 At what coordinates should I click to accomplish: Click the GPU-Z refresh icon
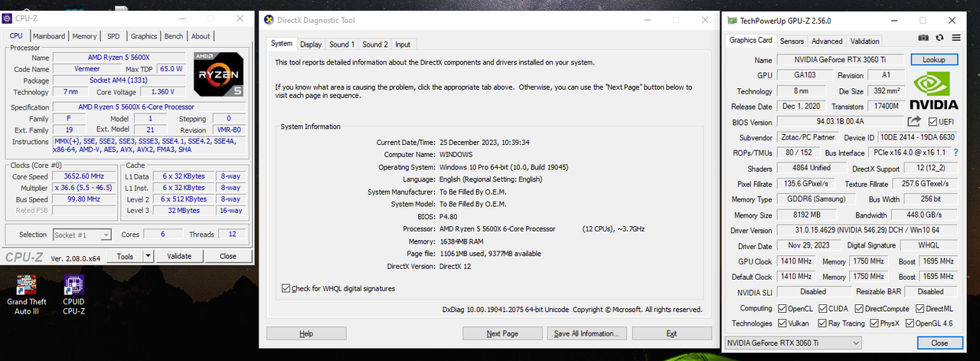tap(941, 37)
